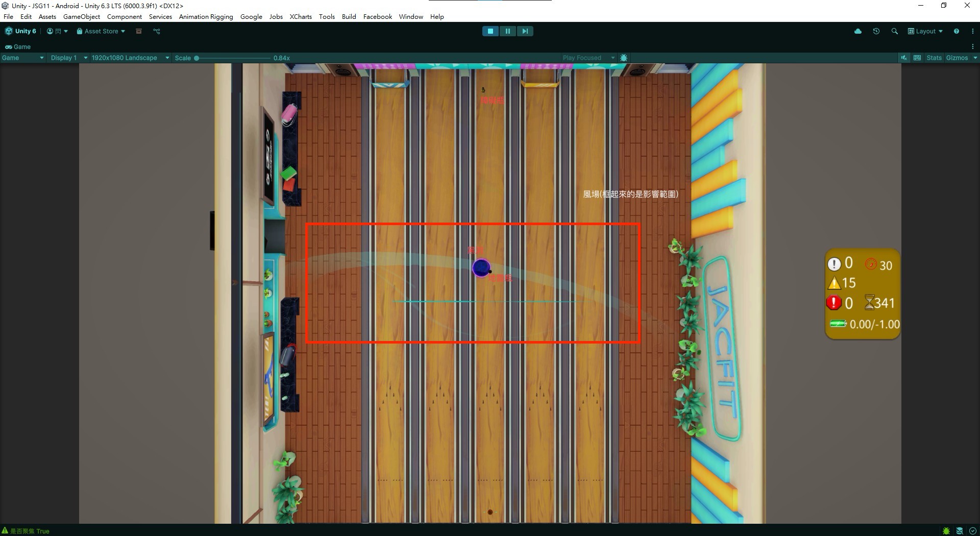Screen dimensions: 980x536
Task: Advance one frame with the Step button
Action: point(525,31)
